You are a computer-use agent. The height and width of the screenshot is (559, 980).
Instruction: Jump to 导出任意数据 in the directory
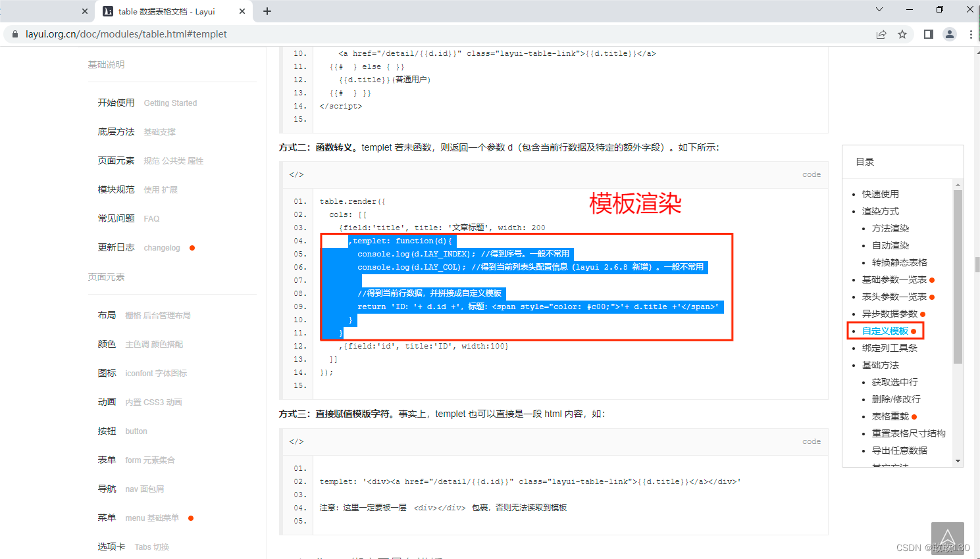(x=900, y=450)
